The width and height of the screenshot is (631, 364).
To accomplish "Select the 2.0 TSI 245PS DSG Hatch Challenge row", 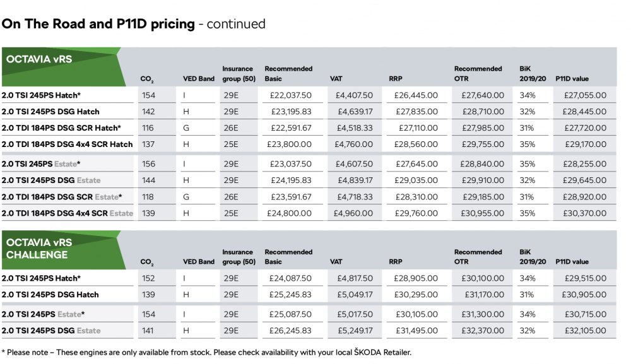I will coord(309,295).
